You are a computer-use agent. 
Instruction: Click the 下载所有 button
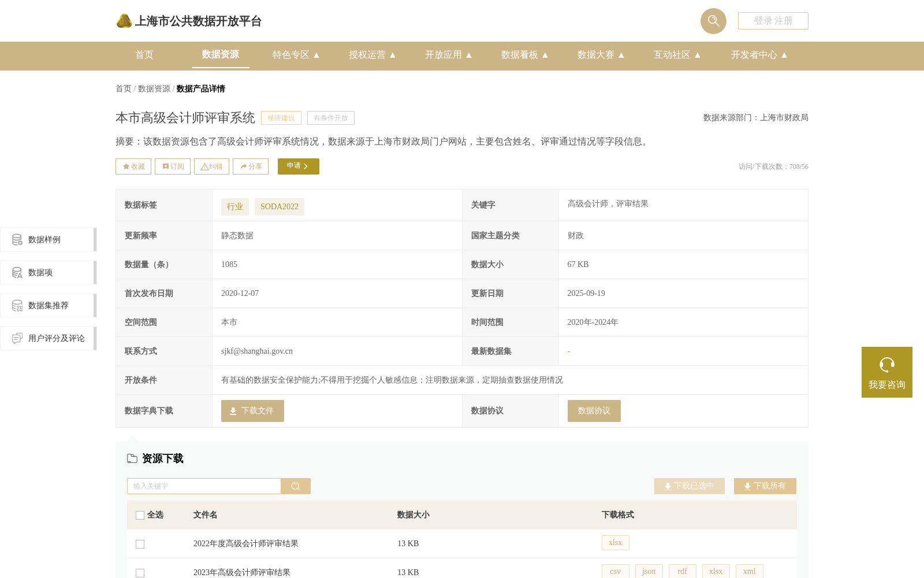(x=765, y=486)
